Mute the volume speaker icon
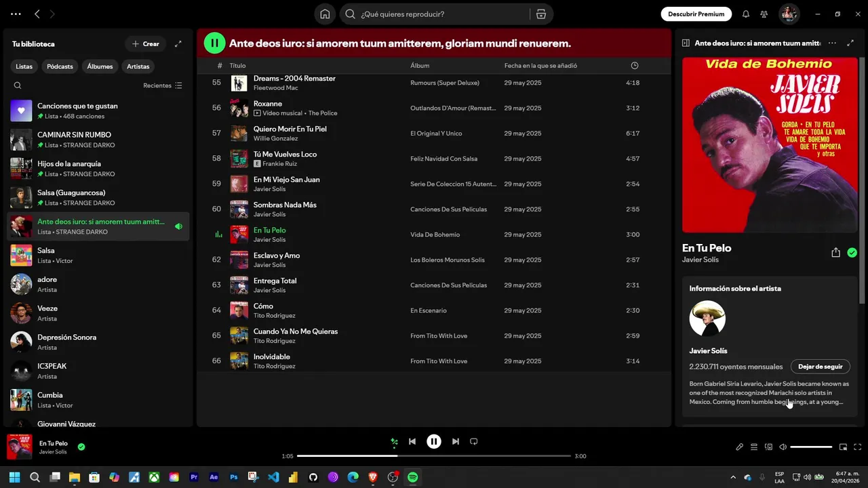The width and height of the screenshot is (868, 488). click(783, 447)
